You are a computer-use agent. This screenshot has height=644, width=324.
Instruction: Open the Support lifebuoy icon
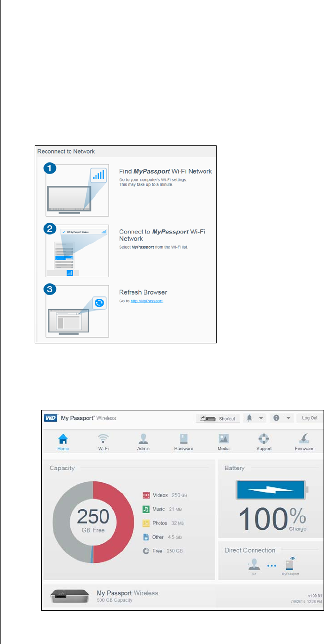click(x=264, y=438)
